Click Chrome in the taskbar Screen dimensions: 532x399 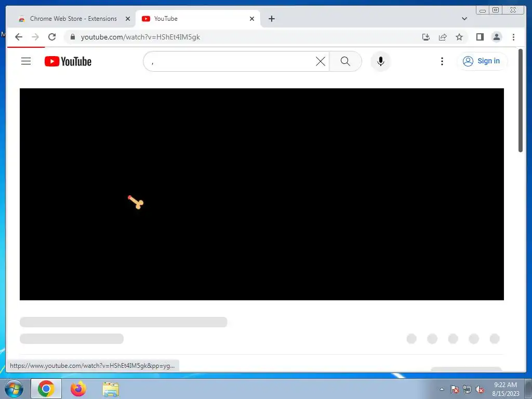click(x=46, y=389)
